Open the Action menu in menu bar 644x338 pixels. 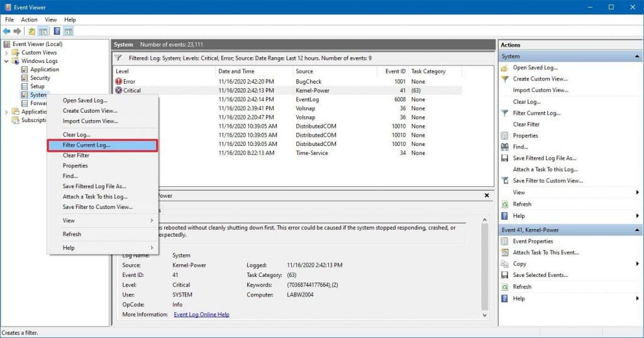coord(29,20)
